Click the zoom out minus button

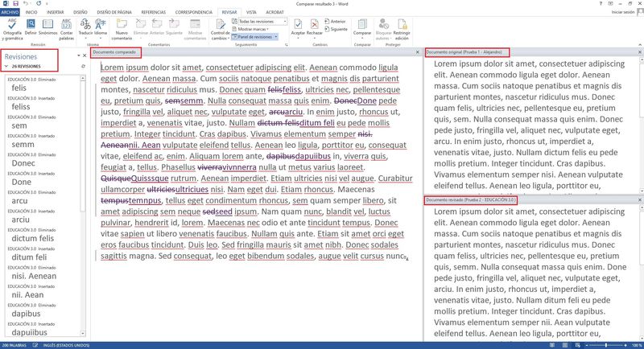click(586, 345)
